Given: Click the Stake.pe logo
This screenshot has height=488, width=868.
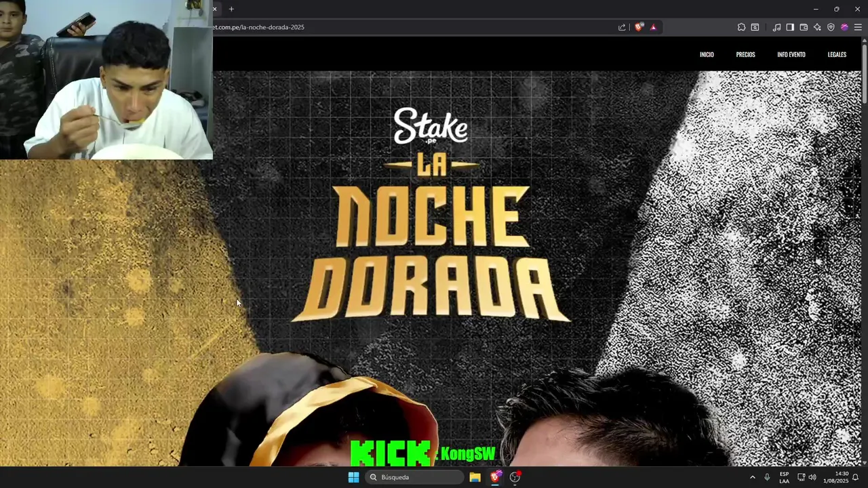Looking at the screenshot, I should click(431, 125).
